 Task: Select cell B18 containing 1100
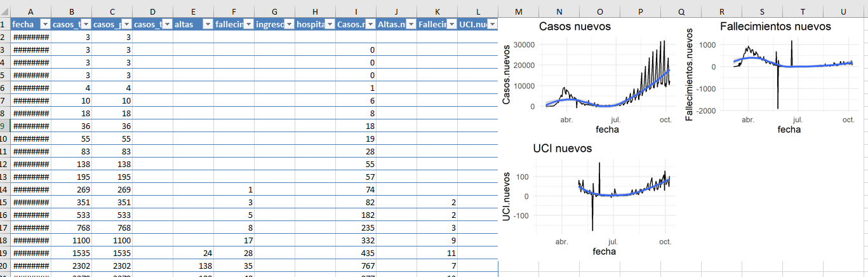pyautogui.click(x=71, y=240)
